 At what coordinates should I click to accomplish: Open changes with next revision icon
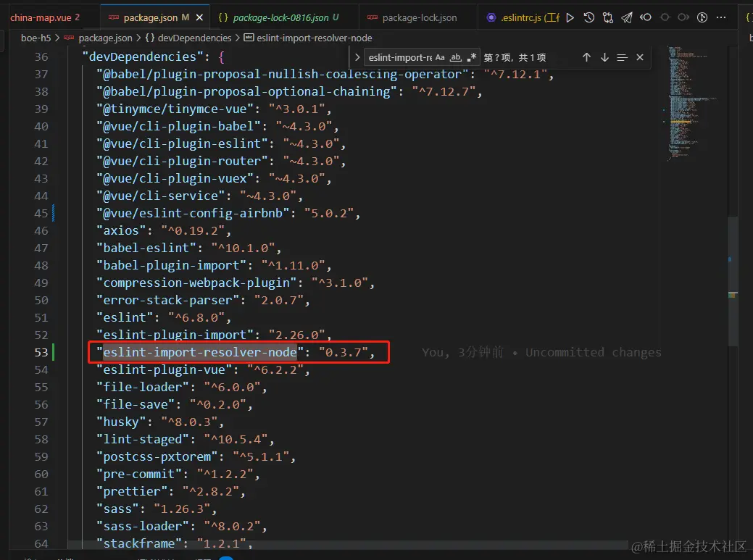click(683, 18)
